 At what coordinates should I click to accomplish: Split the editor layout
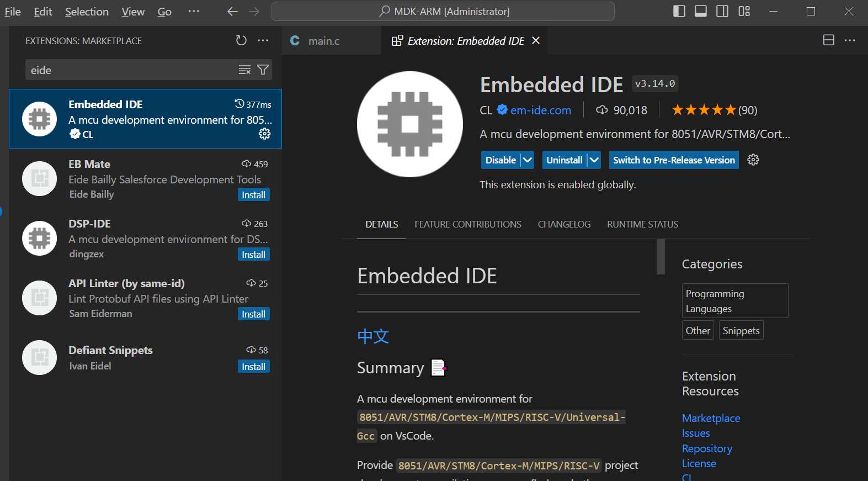click(x=829, y=40)
